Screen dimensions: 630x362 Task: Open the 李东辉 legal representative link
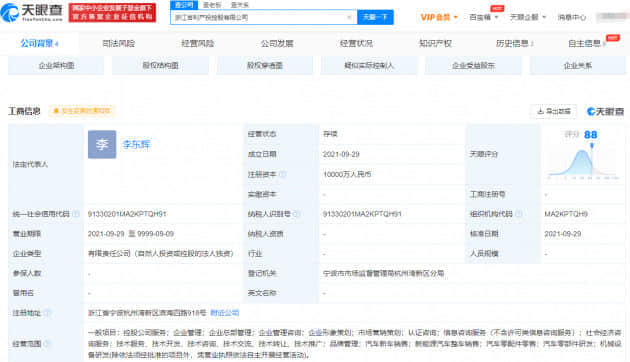click(137, 144)
